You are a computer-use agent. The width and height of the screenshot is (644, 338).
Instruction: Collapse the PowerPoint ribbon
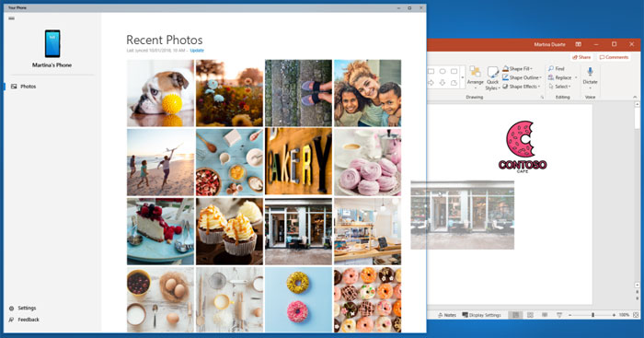[635, 97]
